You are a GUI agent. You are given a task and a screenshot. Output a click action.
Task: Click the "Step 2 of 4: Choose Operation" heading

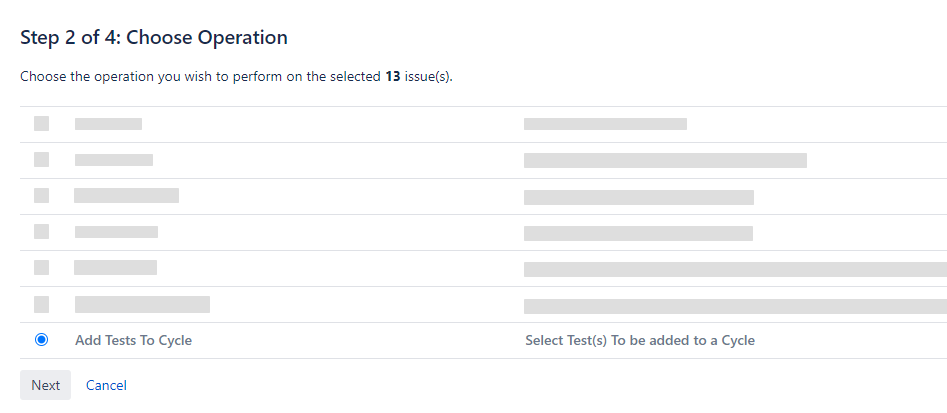coord(154,38)
